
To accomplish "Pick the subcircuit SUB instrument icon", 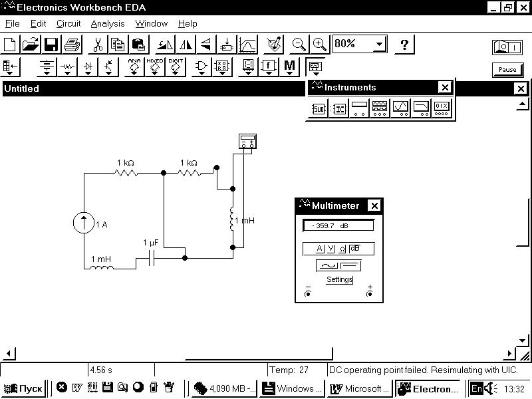I will (x=319, y=109).
